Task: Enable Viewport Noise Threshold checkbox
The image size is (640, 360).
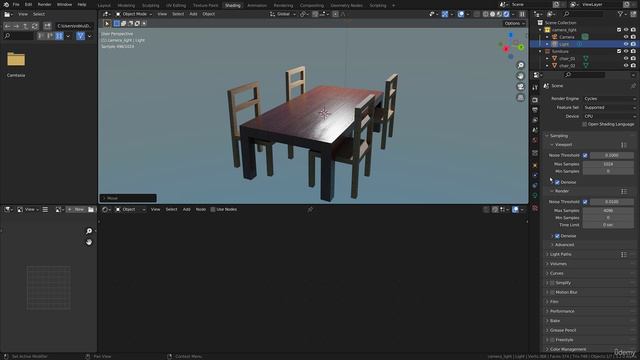Action: coord(585,155)
